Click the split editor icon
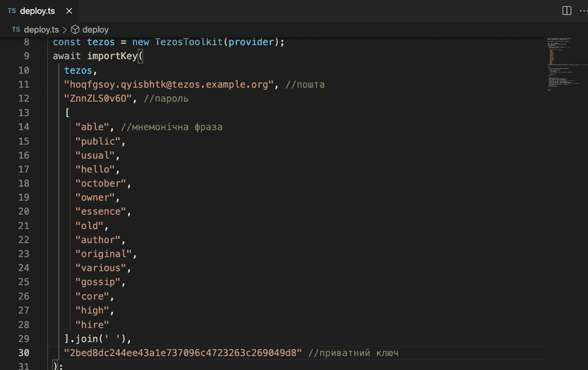The image size is (588, 370). point(566,10)
